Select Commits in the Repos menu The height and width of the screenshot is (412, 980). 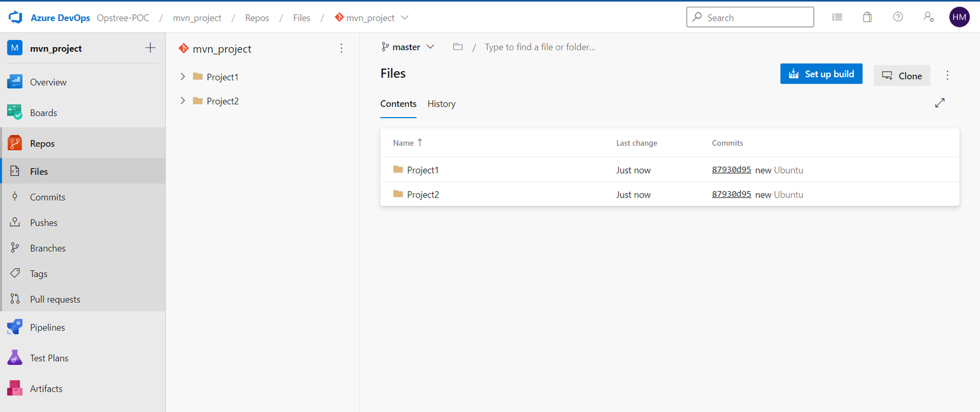coord(47,197)
